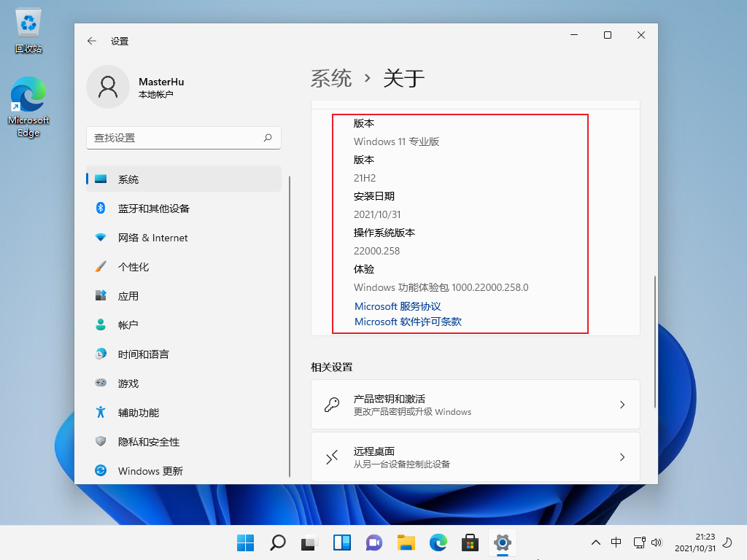Click the apps grid icon in sidebar
This screenshot has width=747, height=560.
(101, 296)
